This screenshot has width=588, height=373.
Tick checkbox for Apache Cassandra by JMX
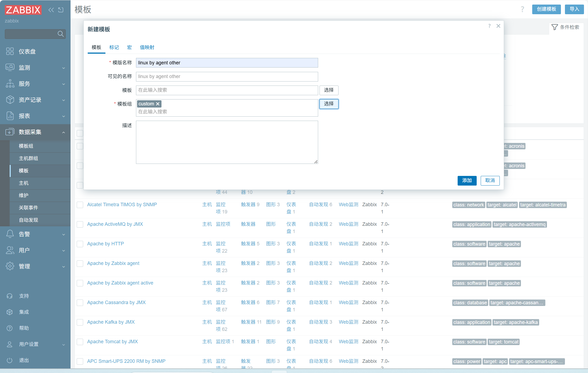tap(80, 303)
